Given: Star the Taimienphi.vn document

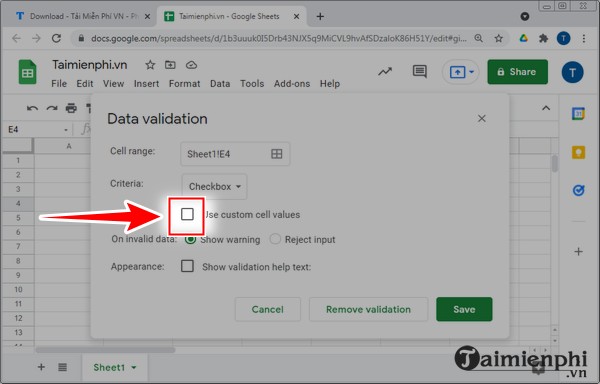Looking at the screenshot, I should [x=150, y=65].
